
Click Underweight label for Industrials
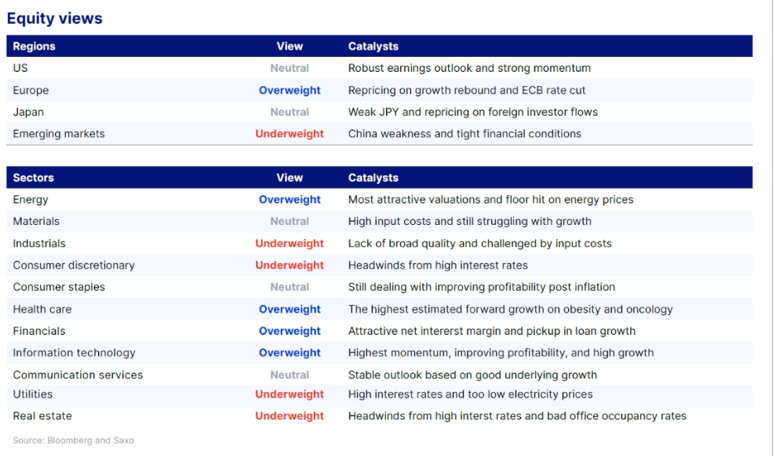tap(289, 243)
